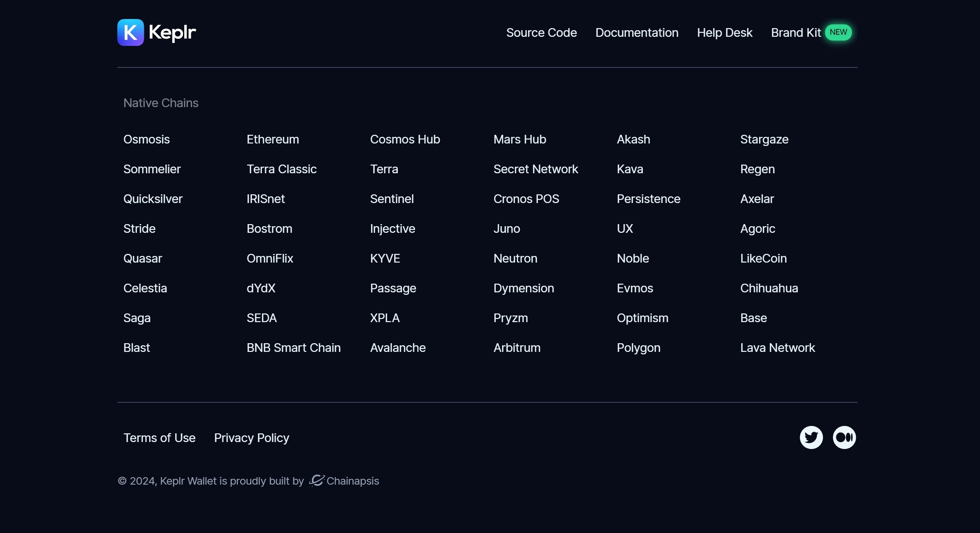Select the Chihuahua chain link
The height and width of the screenshot is (533, 980).
point(769,288)
